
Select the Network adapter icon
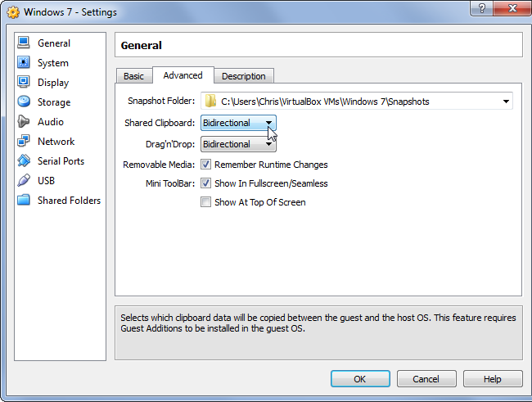24,142
